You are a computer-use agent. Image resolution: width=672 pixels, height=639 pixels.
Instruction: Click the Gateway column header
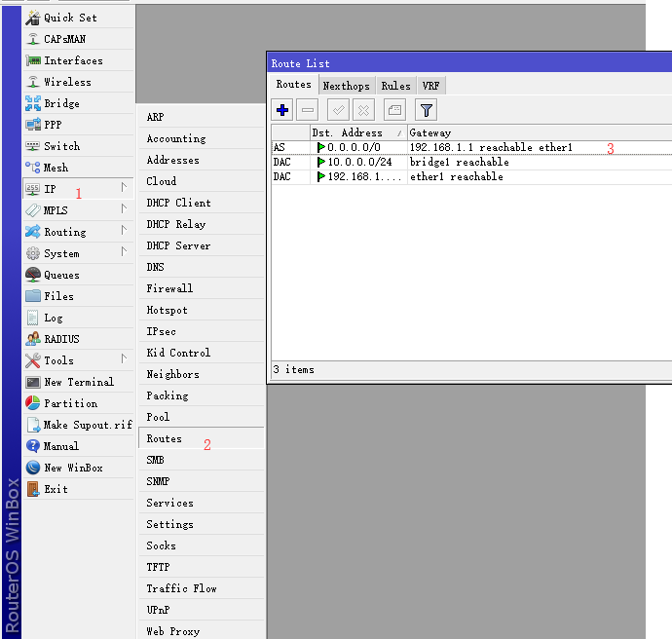pyautogui.click(x=540, y=132)
